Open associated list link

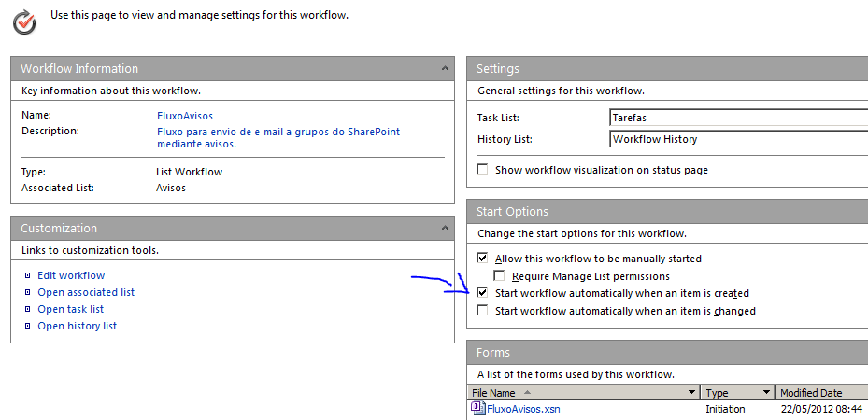coord(86,292)
